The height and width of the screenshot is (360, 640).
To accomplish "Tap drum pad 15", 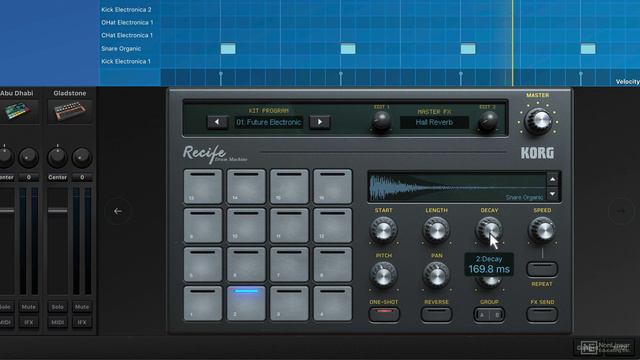I will pyautogui.click(x=289, y=187).
